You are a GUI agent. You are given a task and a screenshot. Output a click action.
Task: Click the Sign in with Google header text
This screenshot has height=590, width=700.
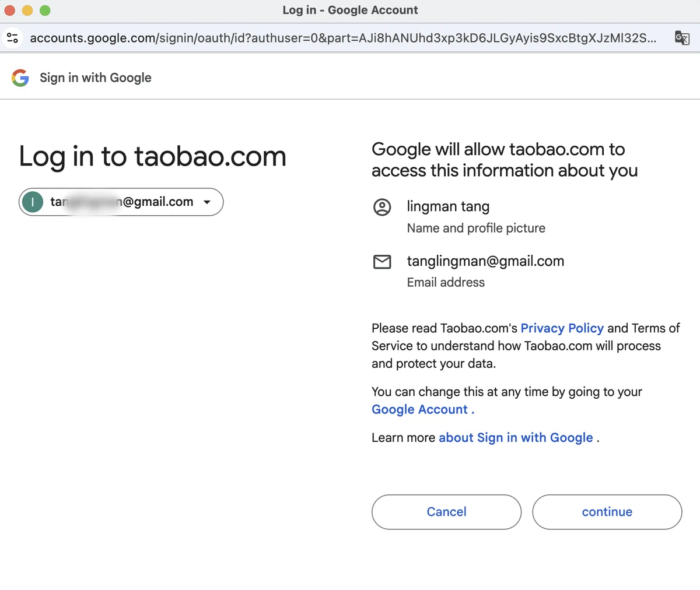pos(96,78)
